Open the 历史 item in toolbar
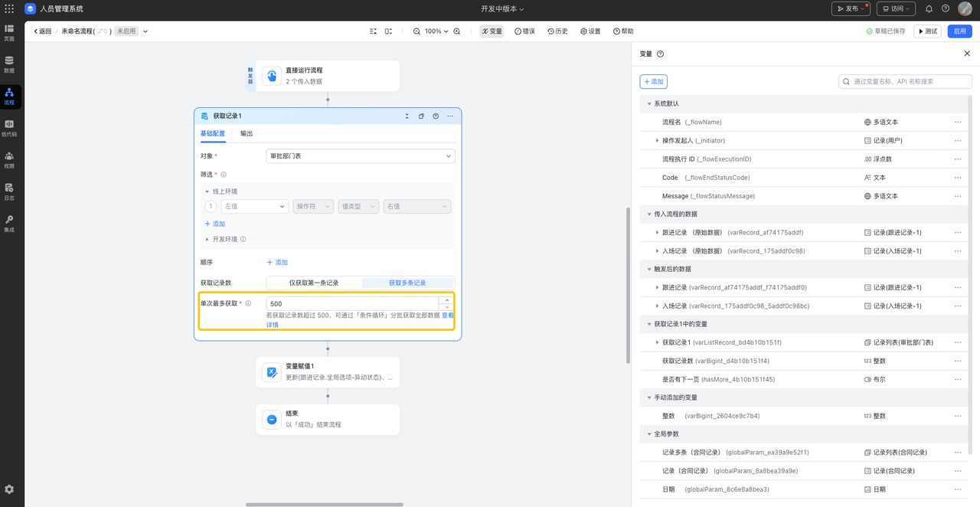Image resolution: width=980 pixels, height=507 pixels. pyautogui.click(x=557, y=31)
